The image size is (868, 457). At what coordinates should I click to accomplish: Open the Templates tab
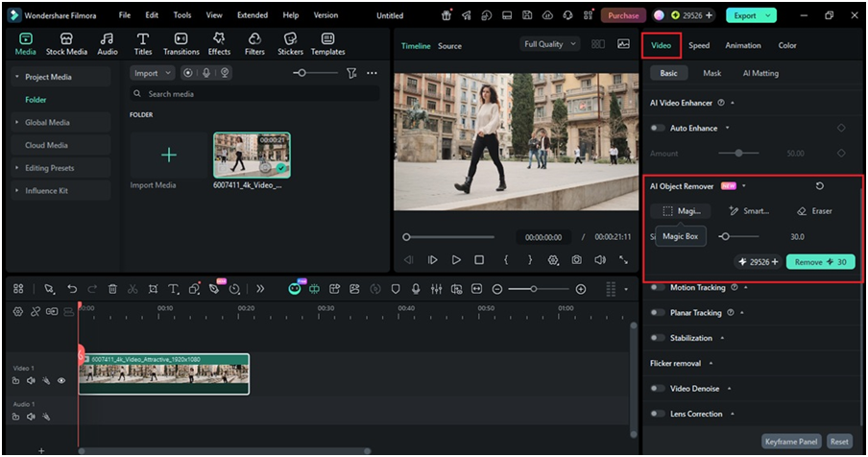[x=327, y=44]
